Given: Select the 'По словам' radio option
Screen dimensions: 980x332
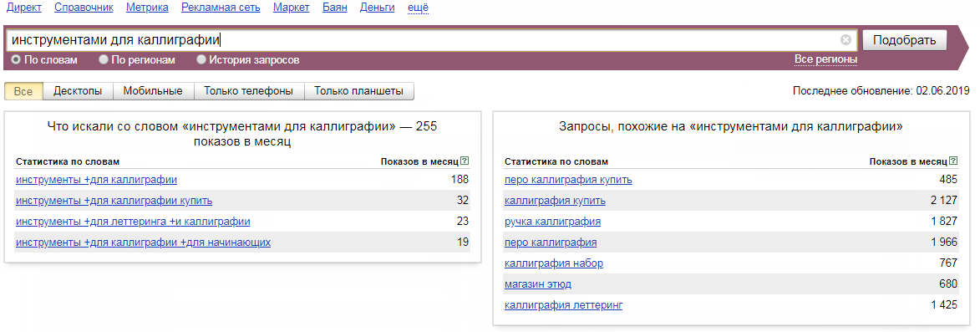Looking at the screenshot, I should coord(16,60).
